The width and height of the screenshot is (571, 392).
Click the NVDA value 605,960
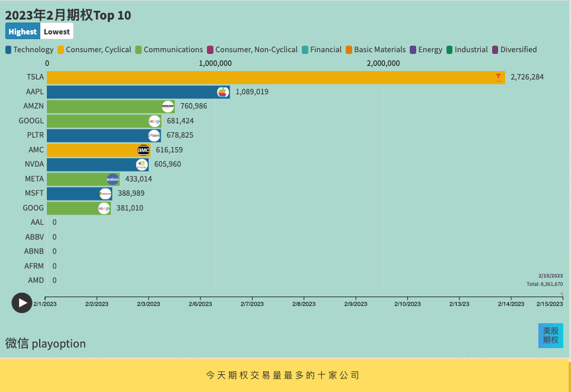pyautogui.click(x=168, y=164)
